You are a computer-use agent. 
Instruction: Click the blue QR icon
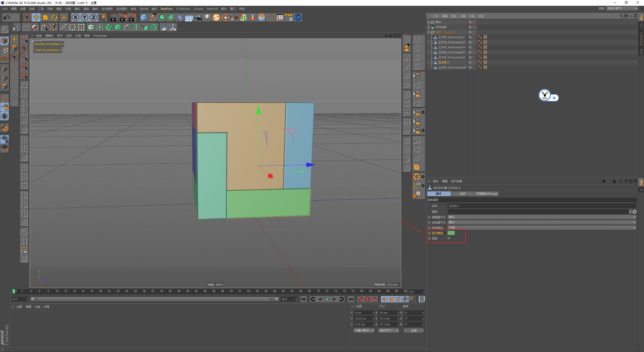pyautogui.click(x=298, y=17)
